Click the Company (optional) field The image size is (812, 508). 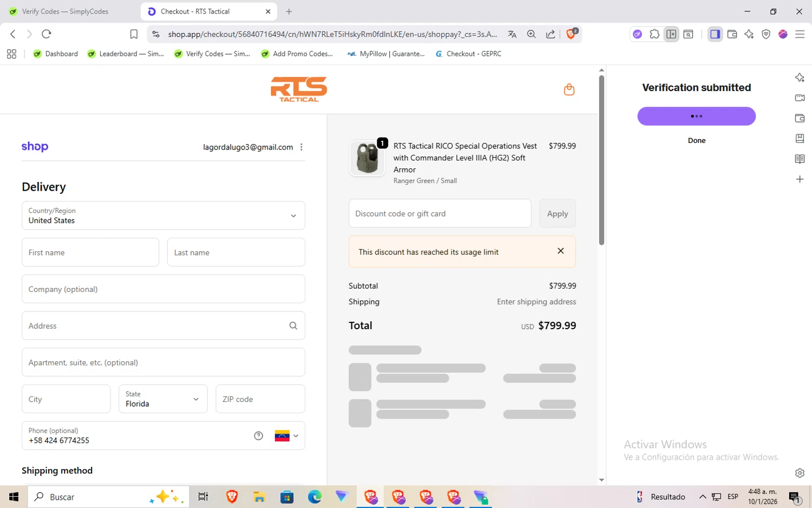[x=163, y=289]
